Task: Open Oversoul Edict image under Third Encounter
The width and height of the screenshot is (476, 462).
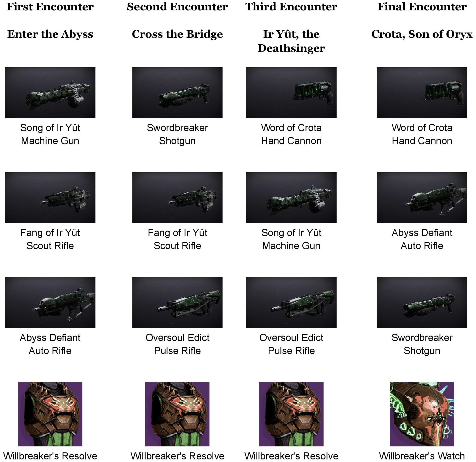Action: coord(291,303)
